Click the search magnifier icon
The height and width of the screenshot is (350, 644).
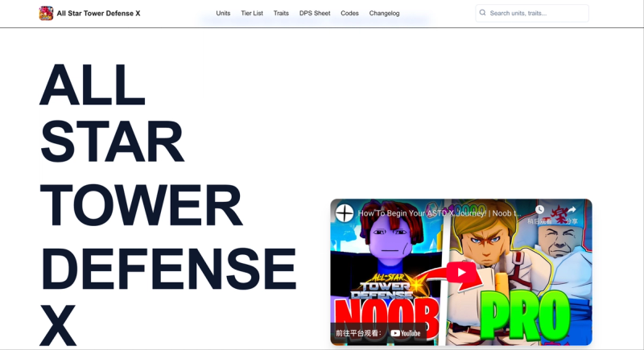click(x=482, y=13)
